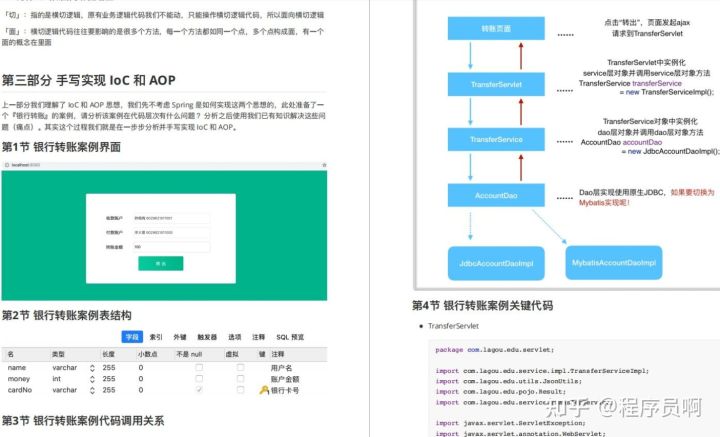Click the 255 length in name row

click(109, 368)
